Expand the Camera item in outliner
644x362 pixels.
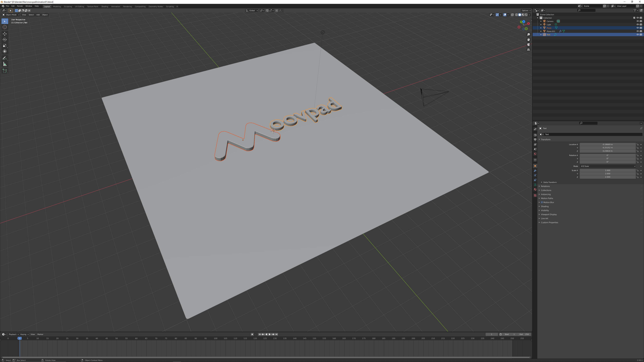541,21
